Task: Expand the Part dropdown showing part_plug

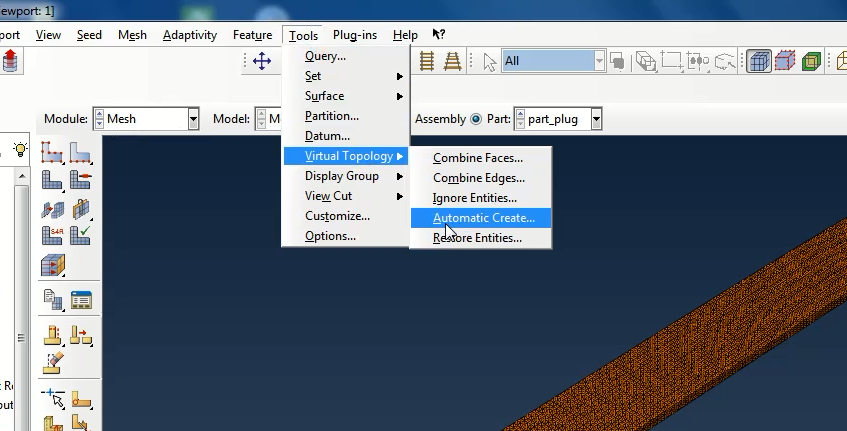Action: (596, 119)
